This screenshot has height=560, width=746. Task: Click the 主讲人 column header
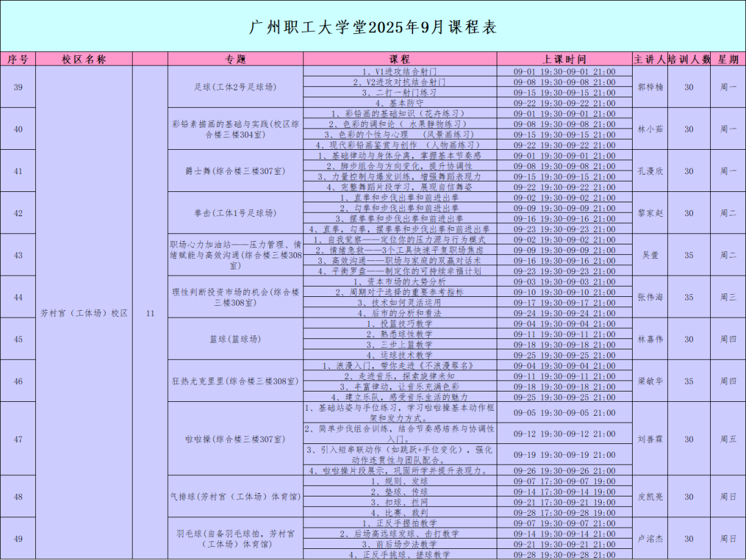(x=649, y=59)
